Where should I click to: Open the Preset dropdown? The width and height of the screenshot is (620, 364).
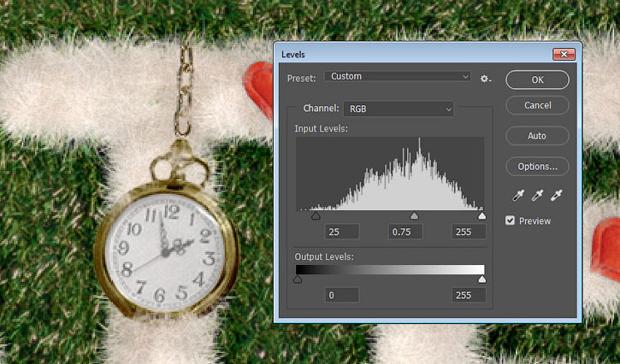(x=398, y=76)
